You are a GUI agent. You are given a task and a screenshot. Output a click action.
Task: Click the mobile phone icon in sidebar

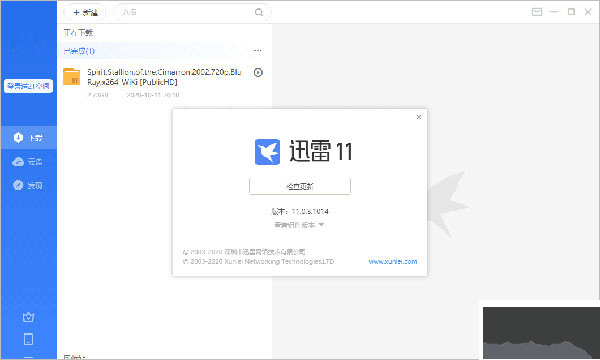(29, 339)
